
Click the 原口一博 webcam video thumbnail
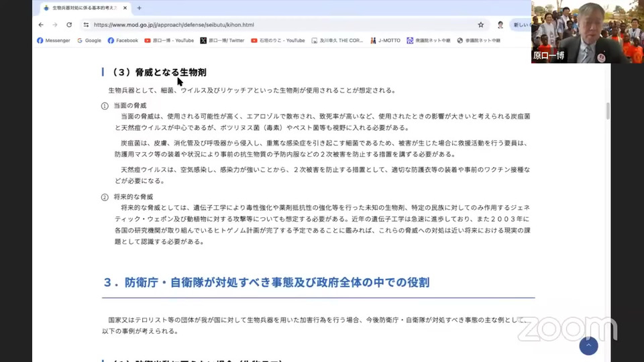tap(588, 32)
